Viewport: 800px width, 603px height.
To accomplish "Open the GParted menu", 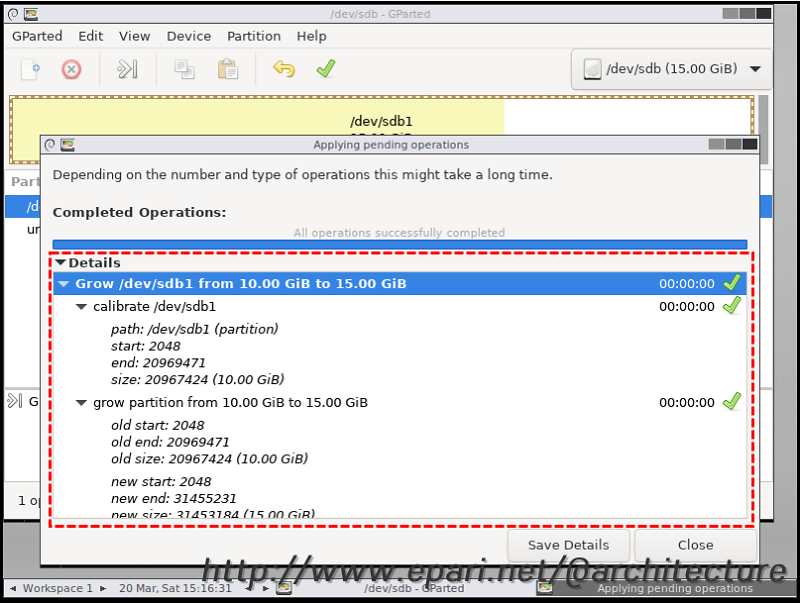I will click(37, 36).
